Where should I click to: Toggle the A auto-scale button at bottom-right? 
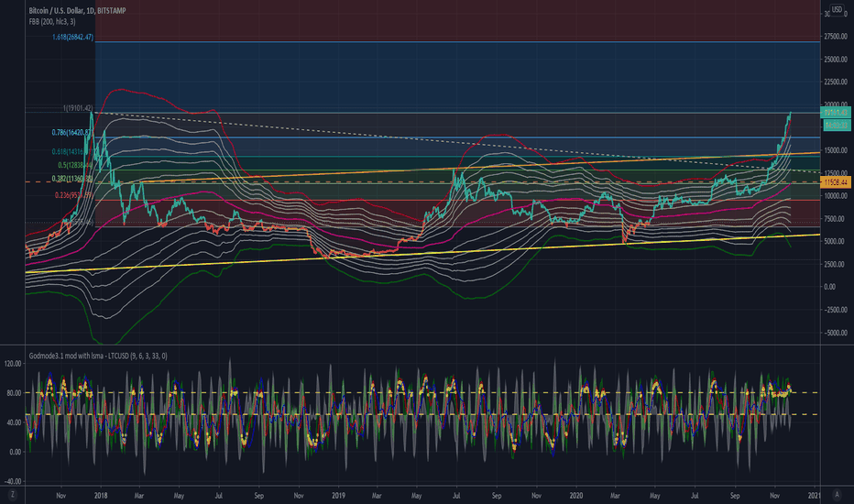click(x=838, y=495)
